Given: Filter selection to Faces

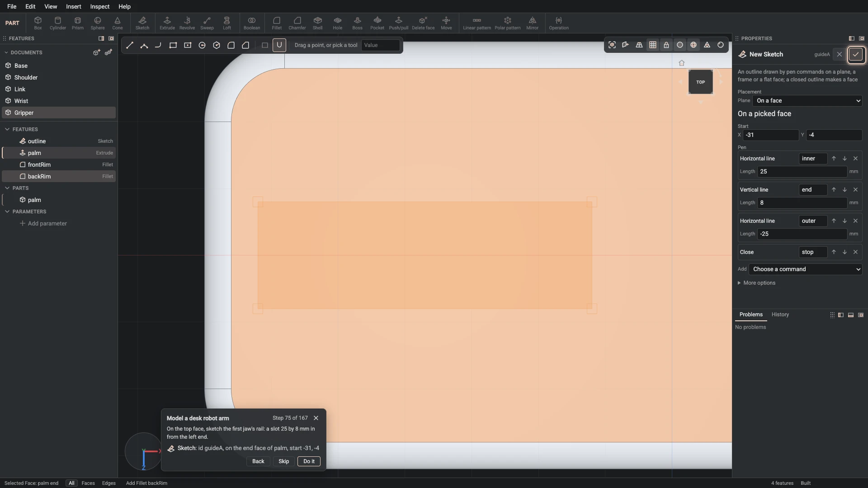Looking at the screenshot, I should coord(88,483).
